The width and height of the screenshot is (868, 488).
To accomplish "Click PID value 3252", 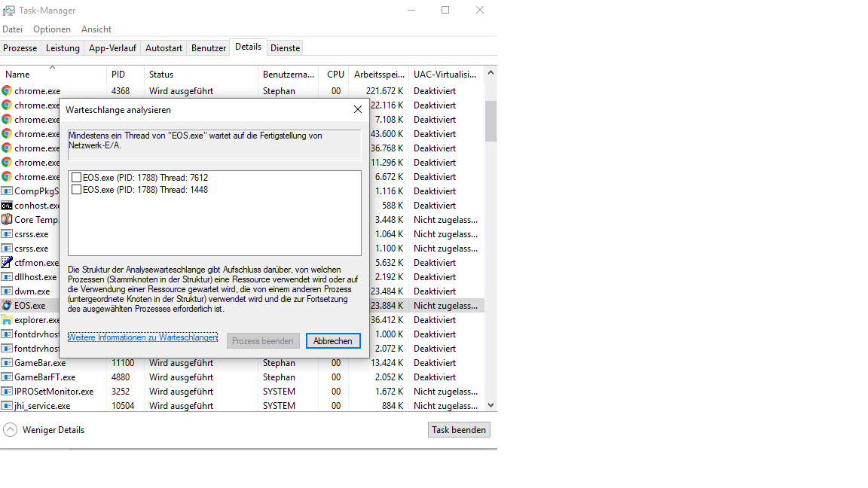I will (121, 391).
